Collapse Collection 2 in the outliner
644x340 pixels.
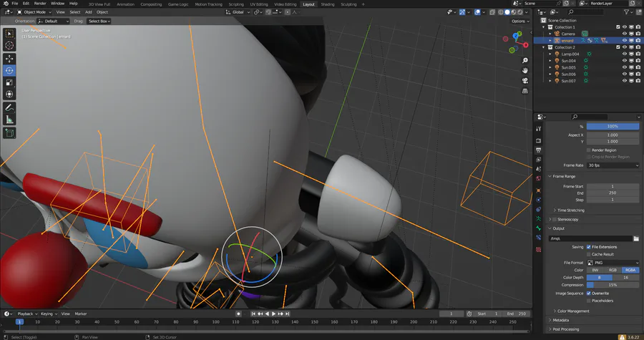point(544,47)
